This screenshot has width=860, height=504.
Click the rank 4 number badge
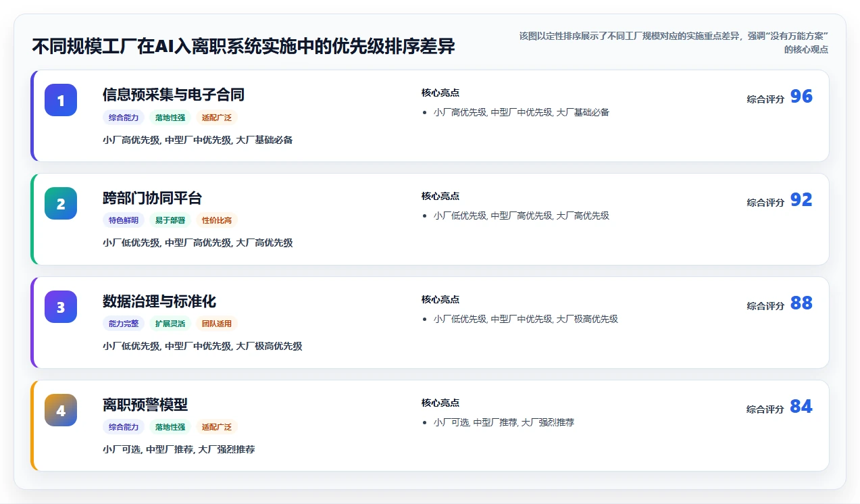pos(61,410)
